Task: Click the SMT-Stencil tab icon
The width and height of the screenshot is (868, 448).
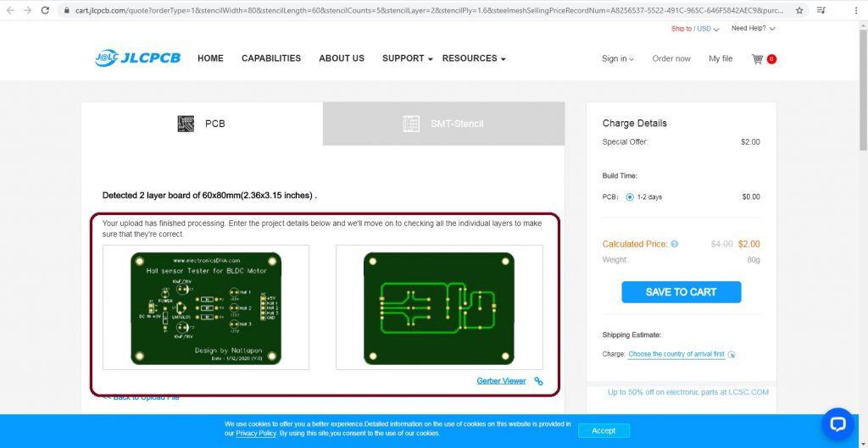Action: click(x=411, y=124)
